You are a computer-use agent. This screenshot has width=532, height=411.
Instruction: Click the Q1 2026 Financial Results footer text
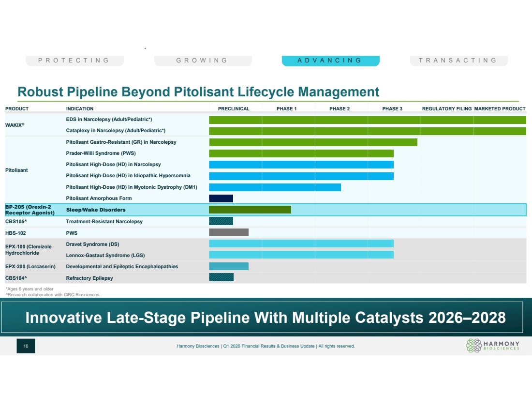pyautogui.click(x=266, y=346)
